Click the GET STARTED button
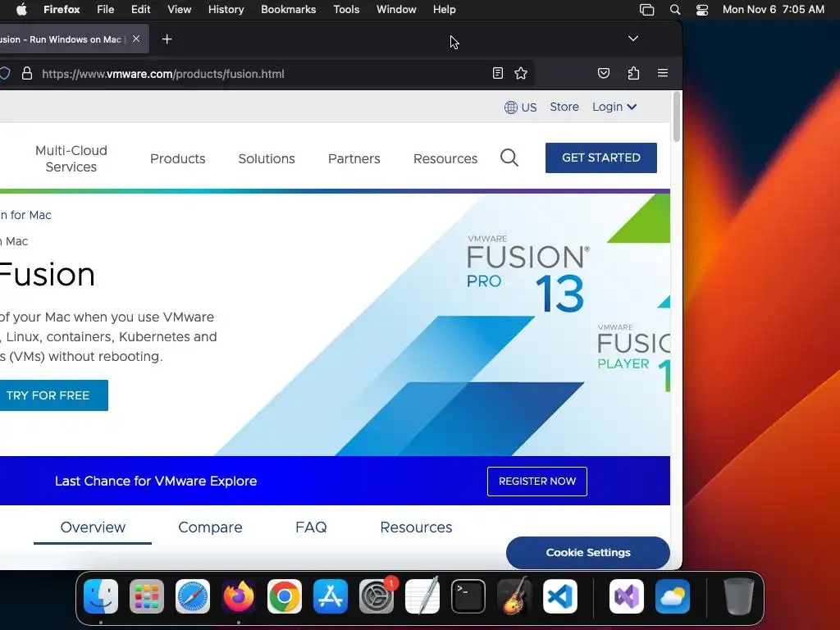This screenshot has height=630, width=840. pos(601,157)
